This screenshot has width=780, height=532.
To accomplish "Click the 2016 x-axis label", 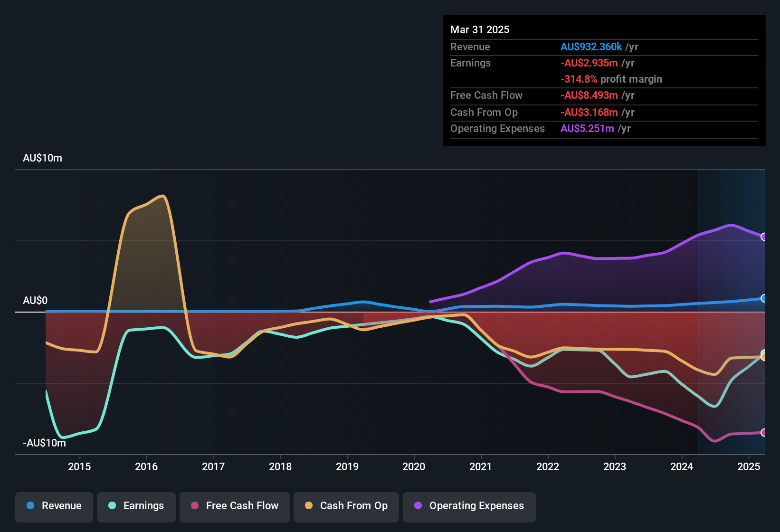I will point(146,466).
